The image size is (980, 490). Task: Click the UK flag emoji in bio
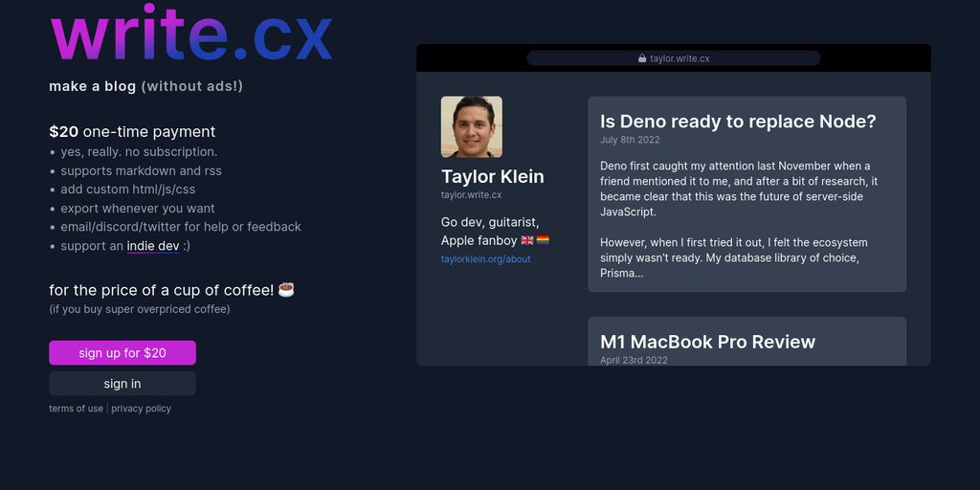tap(527, 240)
